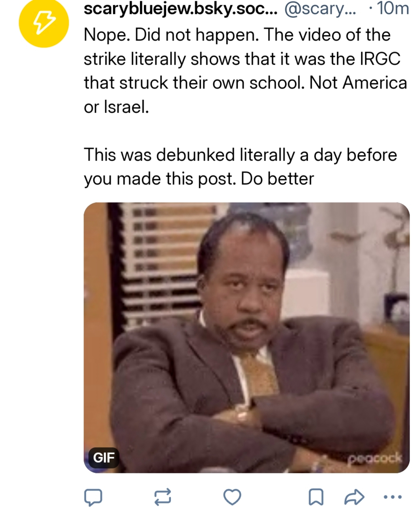Open the reply speech bubble icon

pyautogui.click(x=93, y=497)
